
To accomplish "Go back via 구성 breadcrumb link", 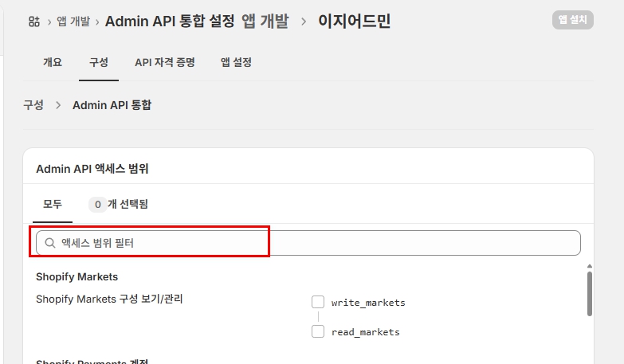I will pyautogui.click(x=33, y=105).
